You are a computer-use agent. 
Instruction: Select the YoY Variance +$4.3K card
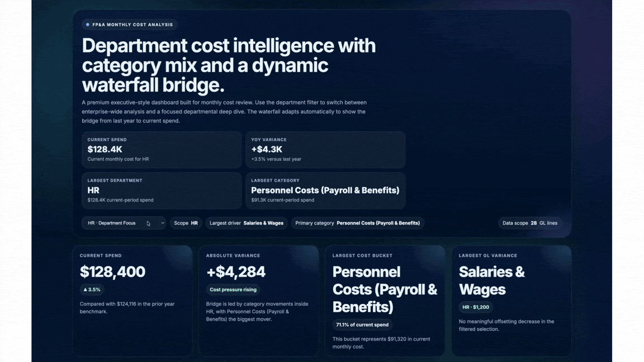[325, 150]
